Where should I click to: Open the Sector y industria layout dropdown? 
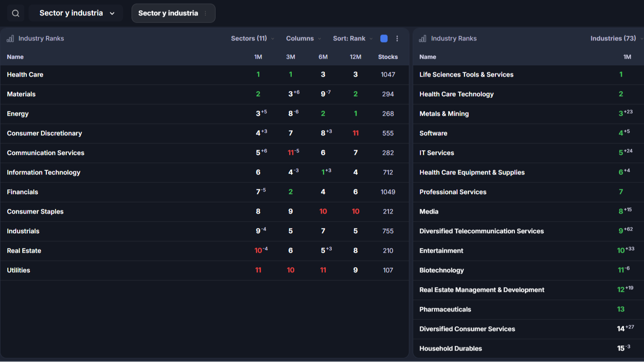[x=76, y=13]
